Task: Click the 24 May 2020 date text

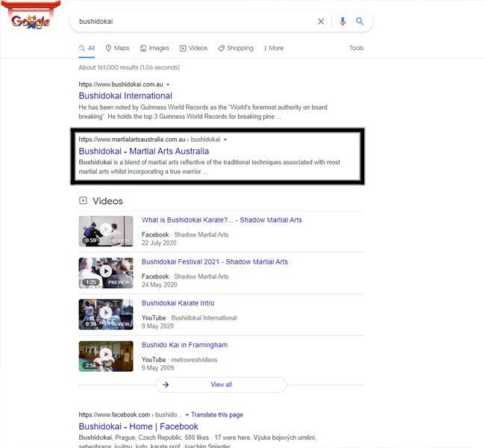Action: (159, 284)
